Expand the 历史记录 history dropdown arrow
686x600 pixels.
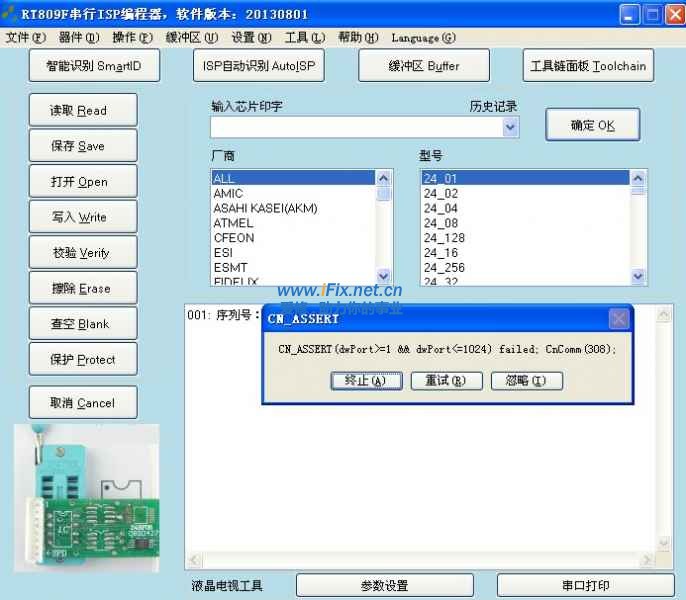click(510, 127)
